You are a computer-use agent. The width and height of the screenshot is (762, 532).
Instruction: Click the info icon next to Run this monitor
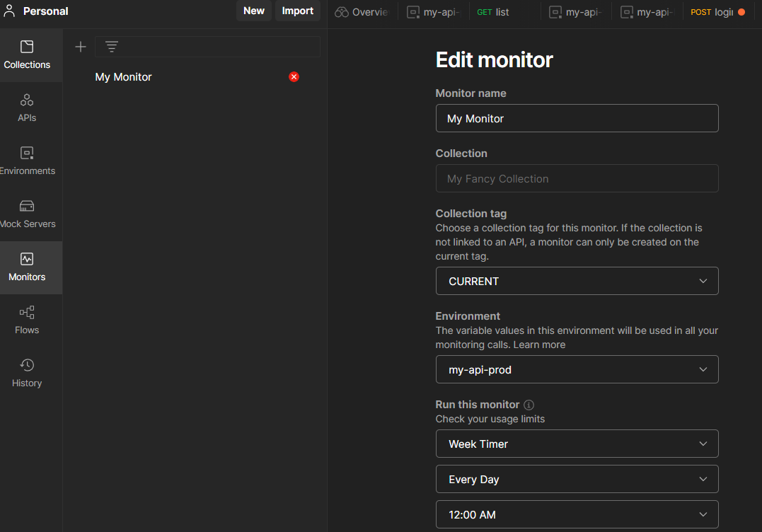529,405
